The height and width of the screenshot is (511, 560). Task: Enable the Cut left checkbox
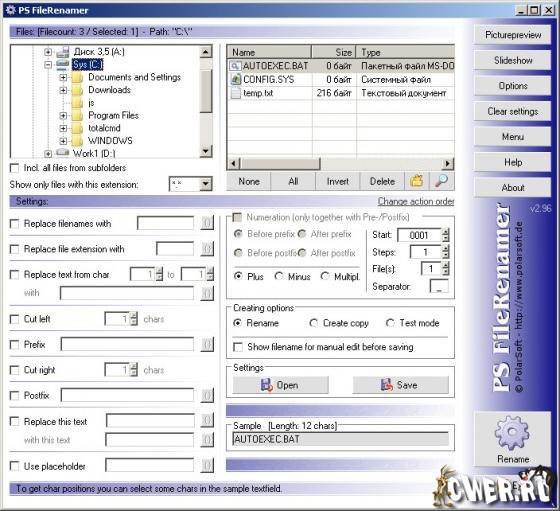[14, 319]
